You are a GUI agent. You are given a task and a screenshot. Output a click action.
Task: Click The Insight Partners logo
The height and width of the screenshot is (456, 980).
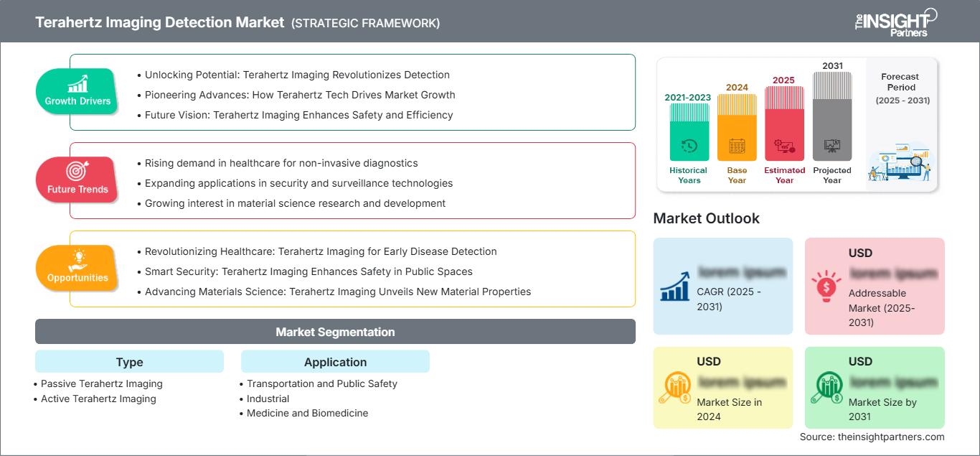pyautogui.click(x=896, y=22)
